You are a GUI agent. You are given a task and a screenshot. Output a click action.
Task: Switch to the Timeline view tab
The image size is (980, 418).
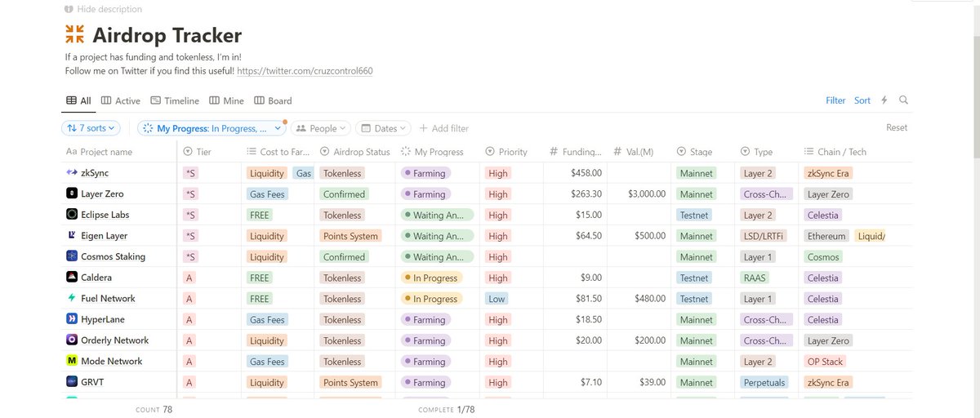click(x=175, y=100)
